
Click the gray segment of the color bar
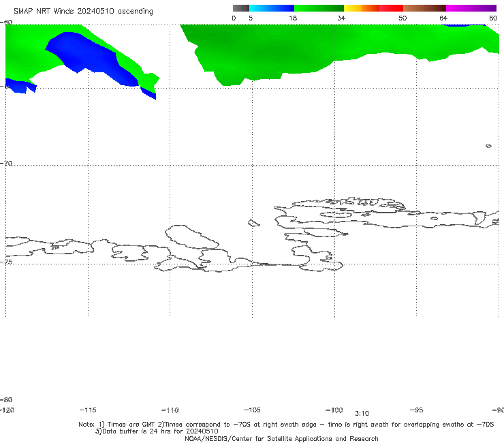tap(240, 8)
